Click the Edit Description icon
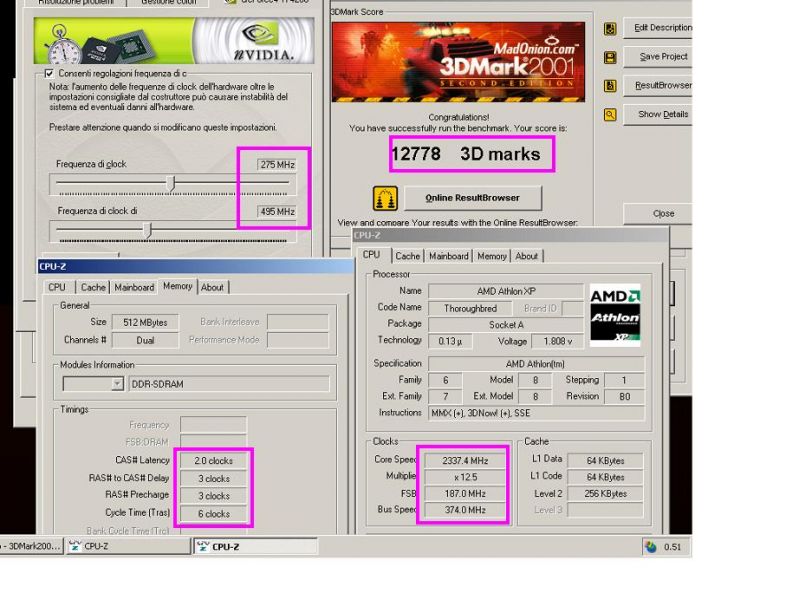 point(609,29)
